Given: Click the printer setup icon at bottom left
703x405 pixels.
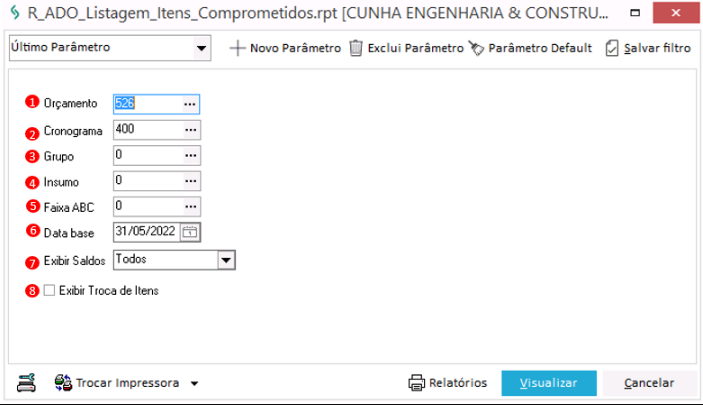Looking at the screenshot, I should (26, 383).
